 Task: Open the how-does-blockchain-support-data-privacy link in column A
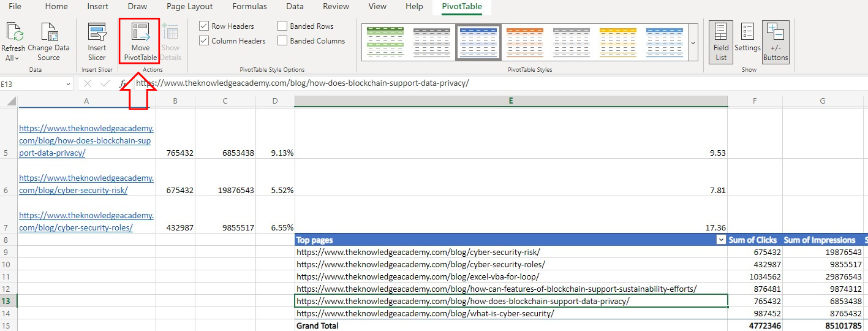click(x=86, y=140)
